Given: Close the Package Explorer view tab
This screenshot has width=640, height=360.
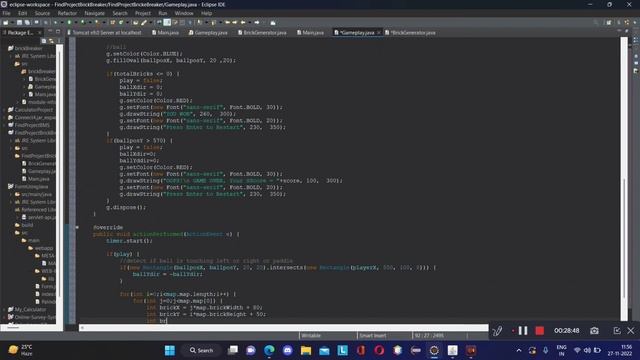Looking at the screenshot, I should [x=40, y=32].
